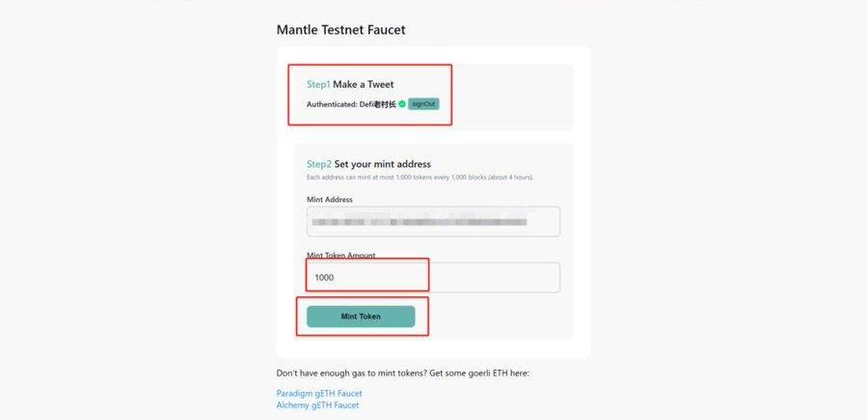Click the Mantle Testnet Faucet page title
This screenshot has width=868, height=420.
tap(340, 30)
